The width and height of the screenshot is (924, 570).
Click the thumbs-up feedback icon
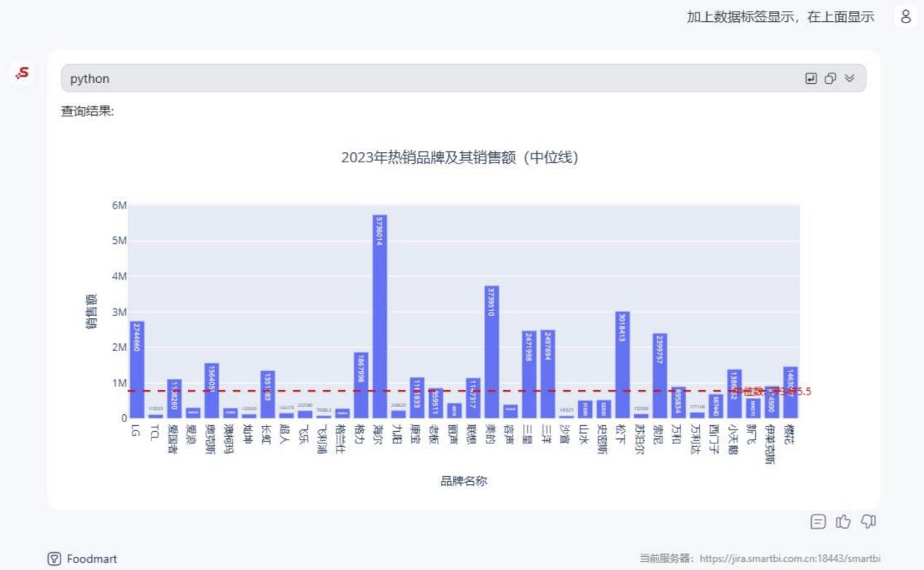pyautogui.click(x=843, y=521)
